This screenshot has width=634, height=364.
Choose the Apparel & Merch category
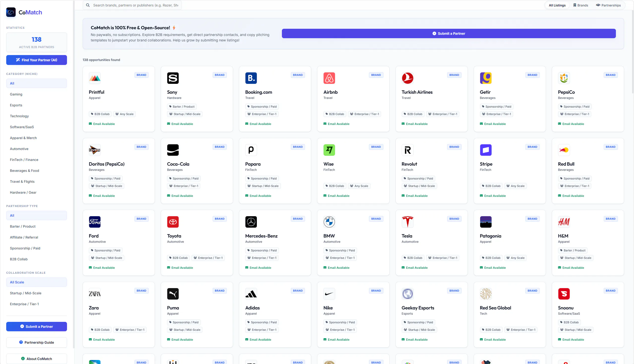coord(36,138)
